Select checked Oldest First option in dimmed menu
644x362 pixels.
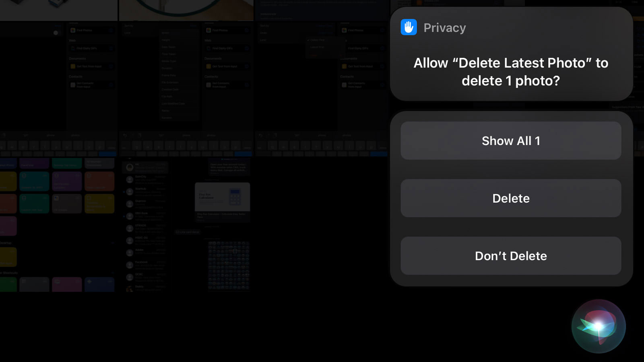(x=317, y=40)
